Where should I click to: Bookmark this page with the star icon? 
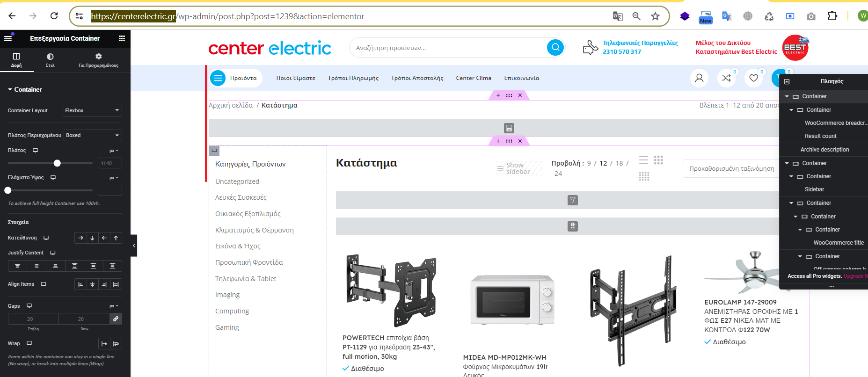click(655, 16)
